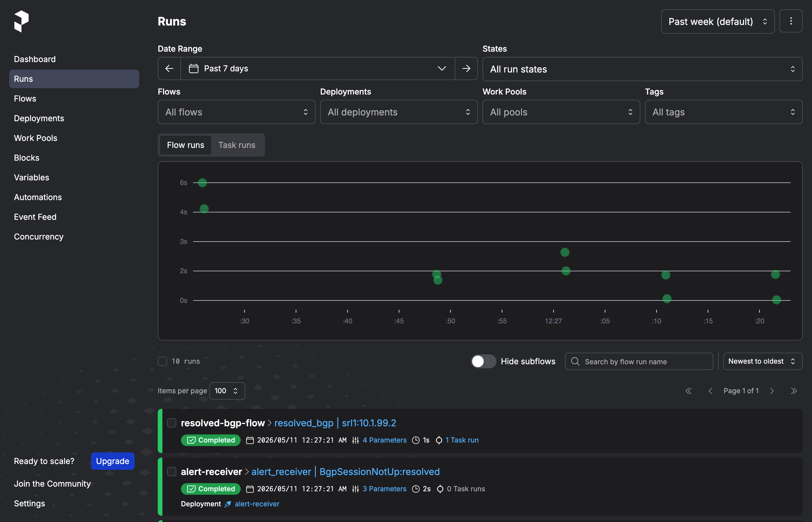The height and width of the screenshot is (522, 812).
Task: Open the three-dot more options menu
Action: click(791, 21)
